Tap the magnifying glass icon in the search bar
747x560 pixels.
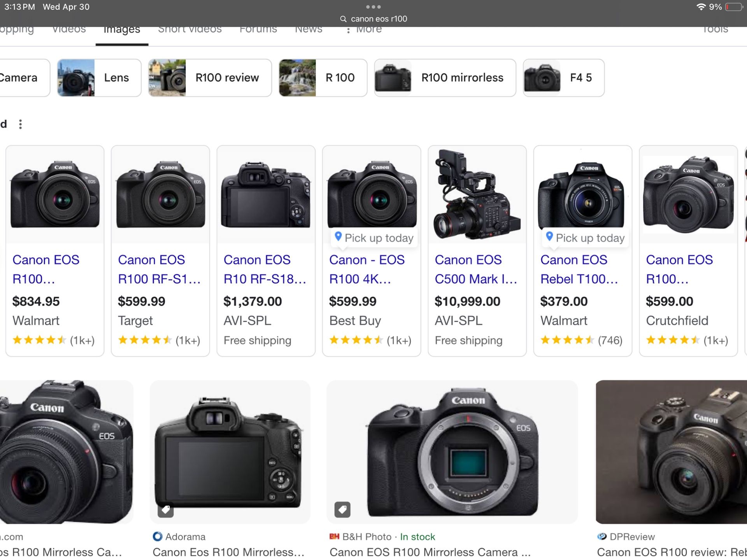click(x=344, y=18)
